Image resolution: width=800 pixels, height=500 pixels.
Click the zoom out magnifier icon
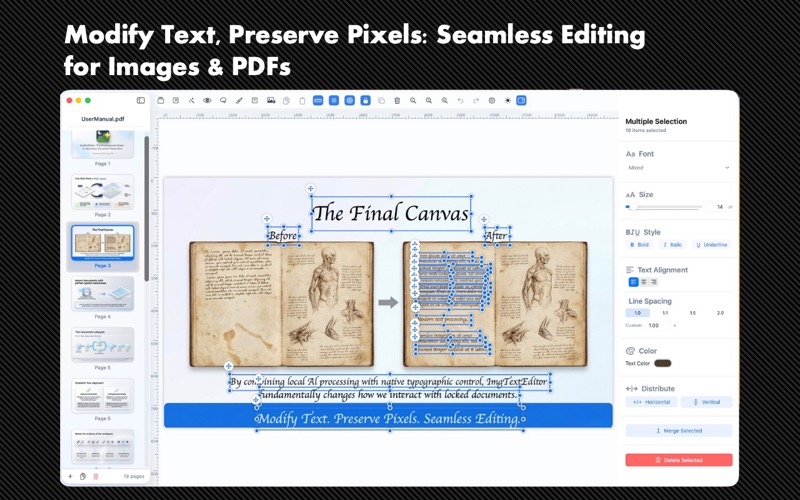pos(413,101)
